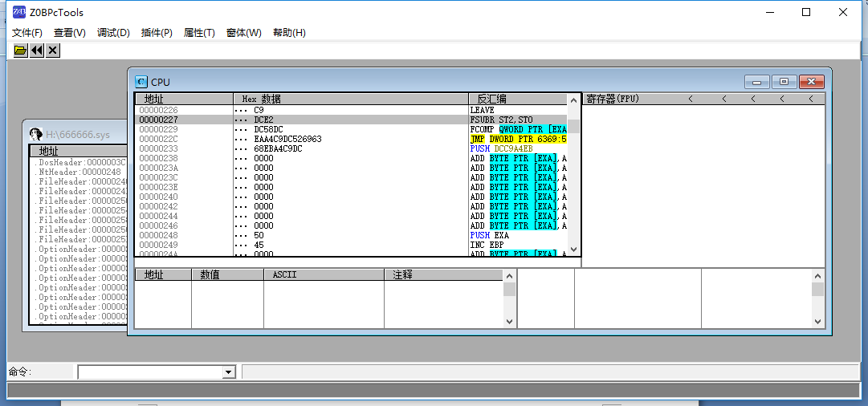
Task: Open the 调试(D) menu
Action: click(113, 33)
